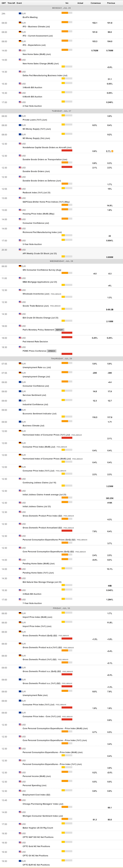Click the REPORT badge on Fed's Monetary Policy Statement
Image resolution: width=123 pixels, height=868 pixels.
(x=59, y=330)
